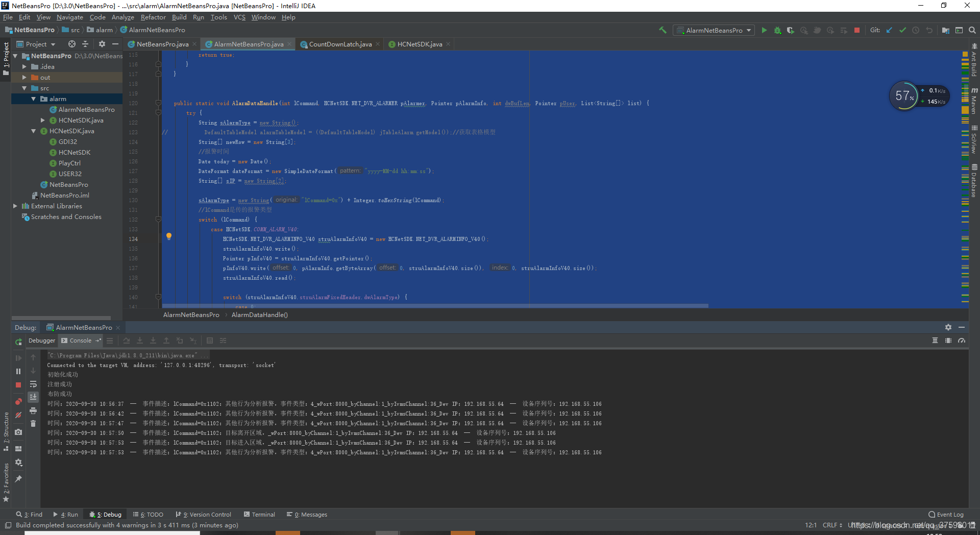
Task: Change CRLF line separator in the status bar
Action: pos(832,525)
